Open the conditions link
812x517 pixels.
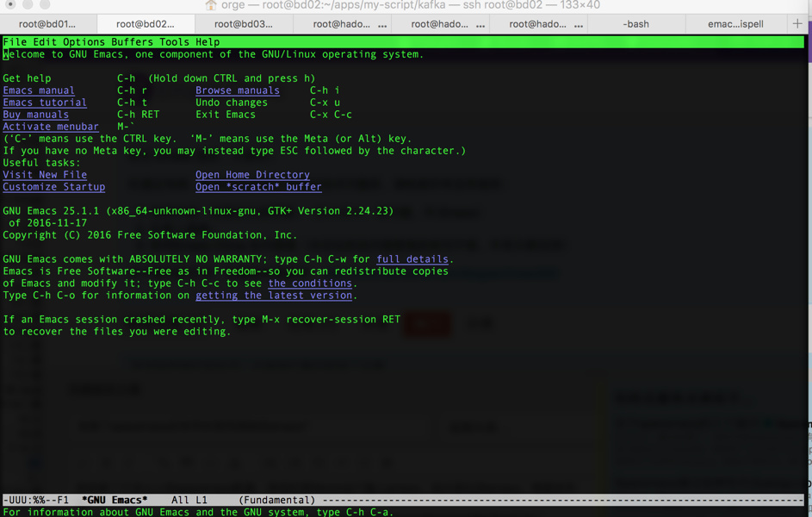tap(310, 283)
